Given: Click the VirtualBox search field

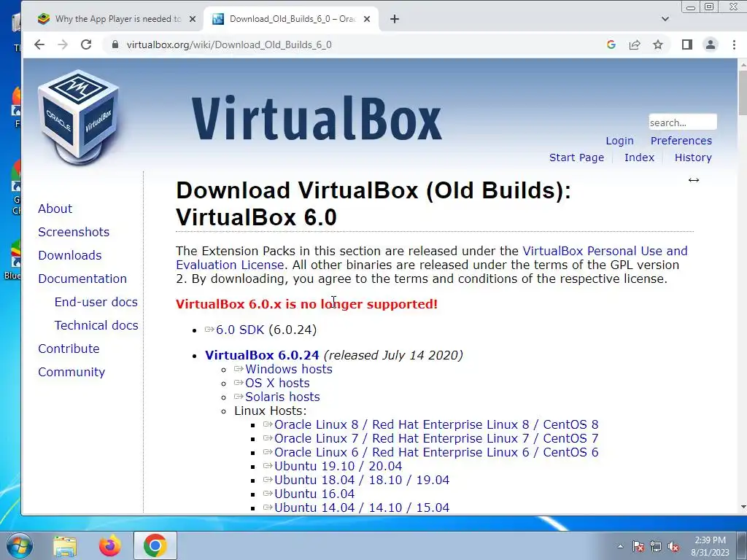Looking at the screenshot, I should pos(683,122).
